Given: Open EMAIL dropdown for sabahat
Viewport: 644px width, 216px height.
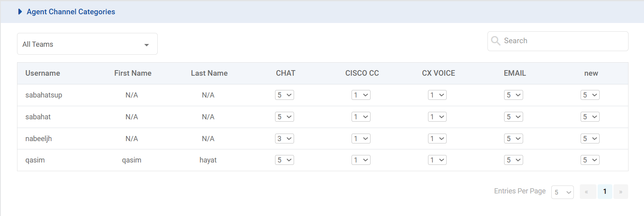Looking at the screenshot, I should [514, 117].
